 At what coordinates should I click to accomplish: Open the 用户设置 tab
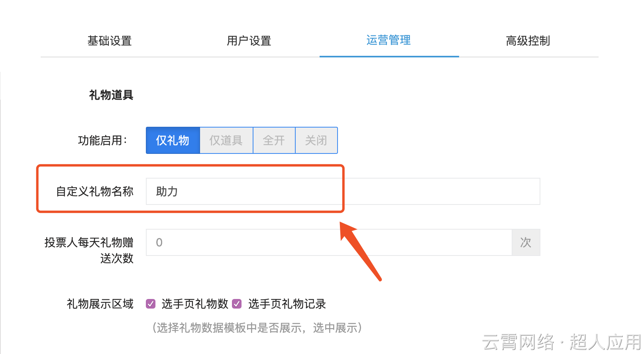point(249,41)
